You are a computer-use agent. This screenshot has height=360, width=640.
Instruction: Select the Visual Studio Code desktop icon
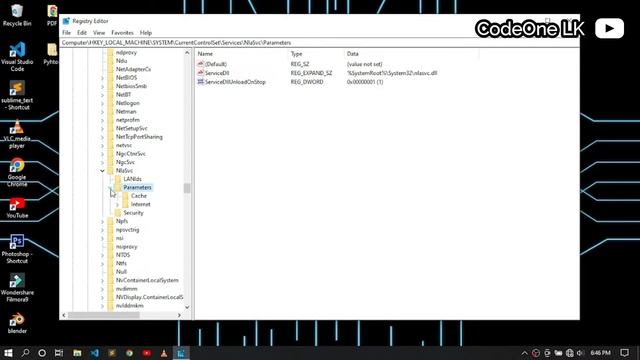[17, 57]
